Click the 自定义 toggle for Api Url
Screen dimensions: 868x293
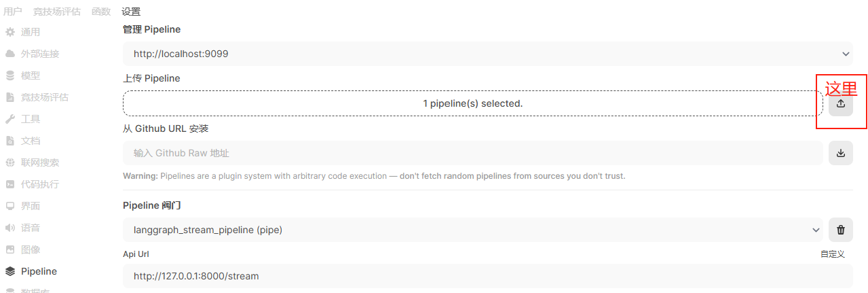832,254
